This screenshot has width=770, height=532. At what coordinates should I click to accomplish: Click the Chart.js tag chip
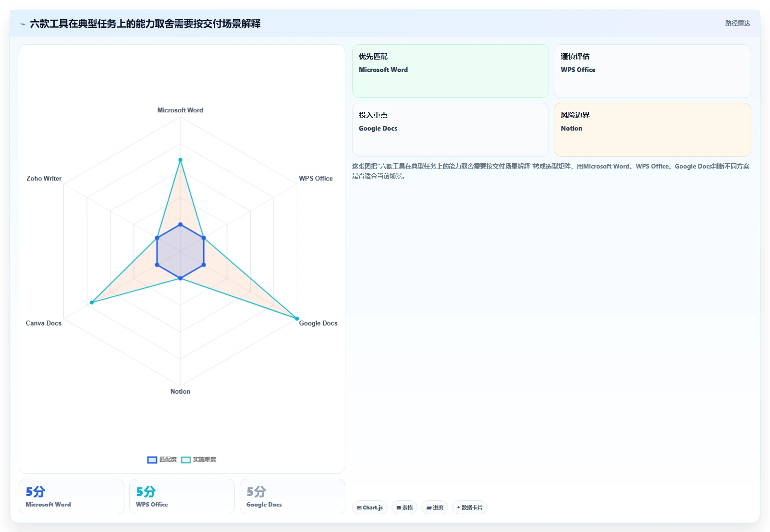click(x=370, y=508)
